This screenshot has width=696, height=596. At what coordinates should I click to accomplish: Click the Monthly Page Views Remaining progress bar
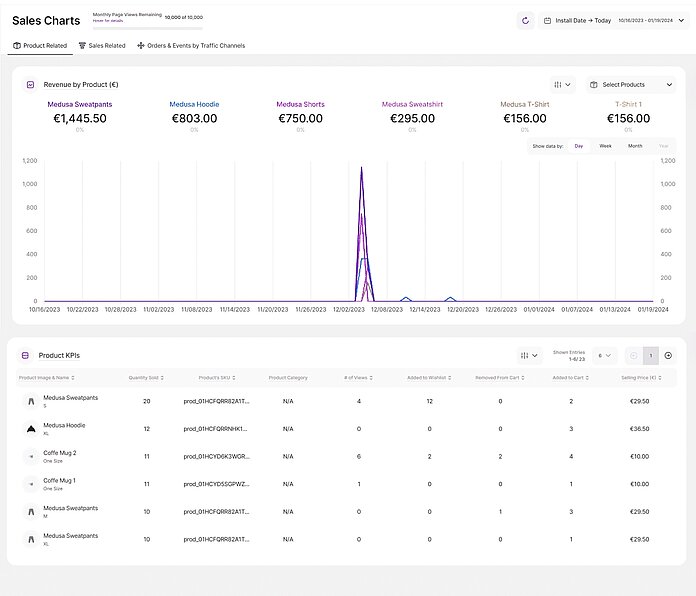pyautogui.click(x=146, y=27)
